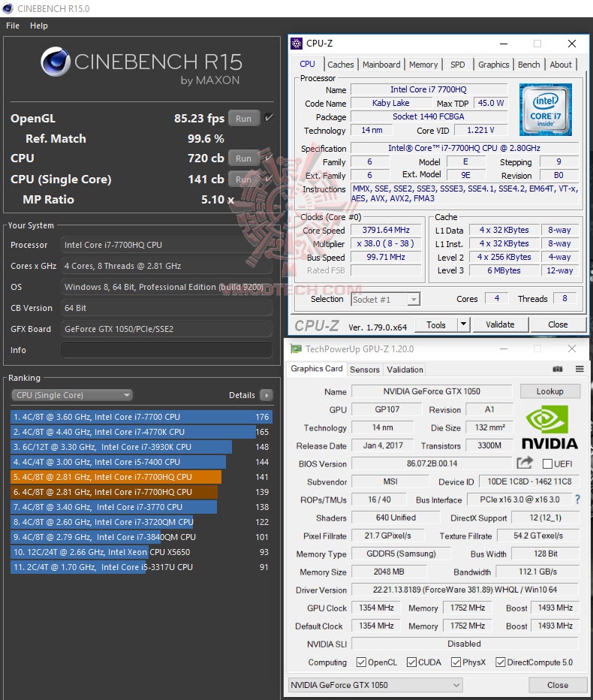The width and height of the screenshot is (593, 700).
Task: Toggle the DirectCompute 5.0 checkbox
Action: 501,662
